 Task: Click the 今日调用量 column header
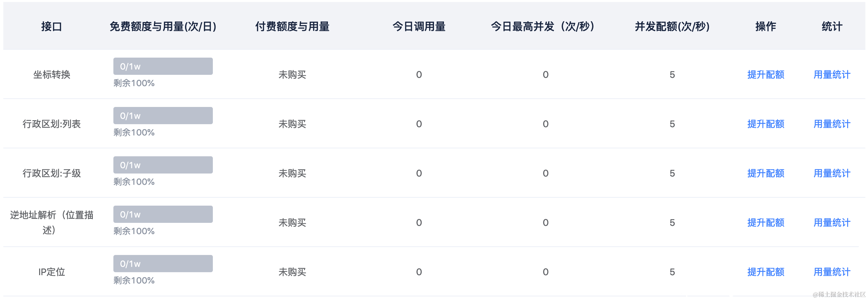pos(419,26)
